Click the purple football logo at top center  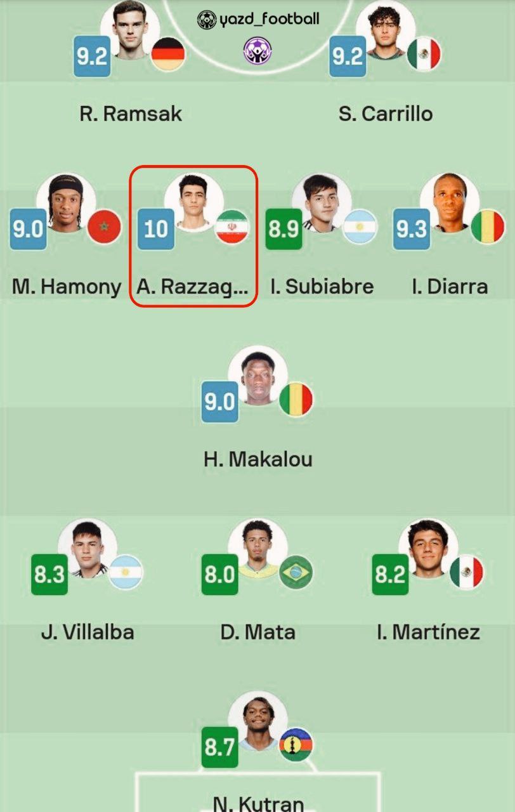tap(257, 51)
